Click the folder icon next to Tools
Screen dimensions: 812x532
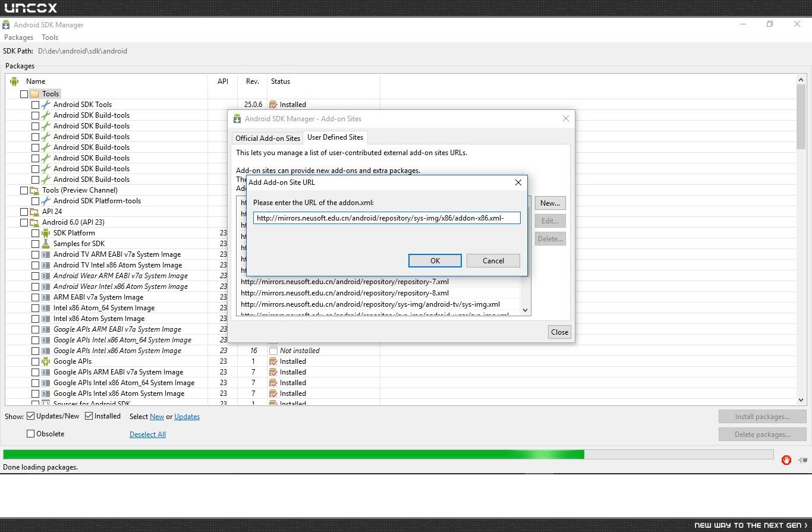(x=34, y=94)
